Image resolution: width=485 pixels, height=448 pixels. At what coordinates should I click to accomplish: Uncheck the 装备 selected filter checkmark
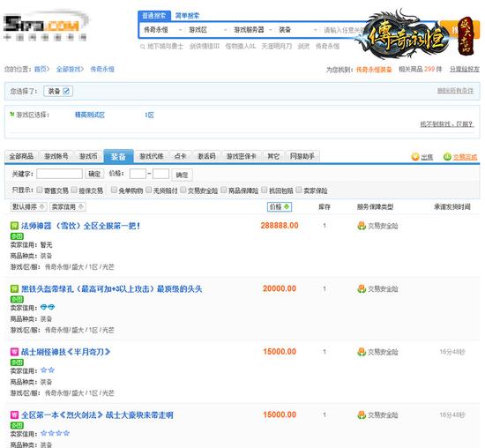pos(66,91)
